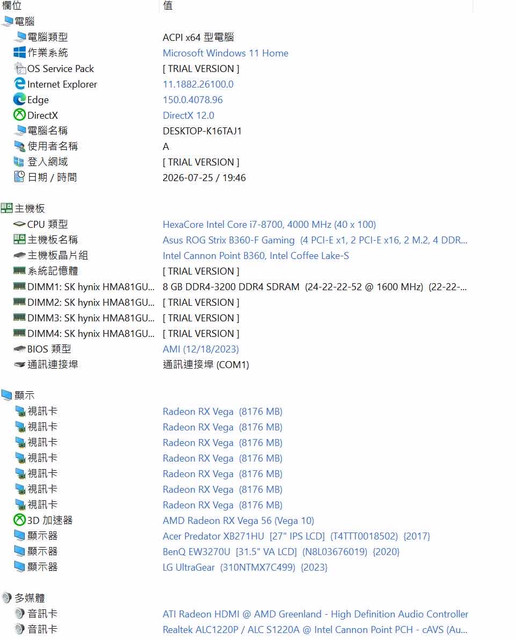
Task: Click the 欄位 column header
Action: click(11, 5)
